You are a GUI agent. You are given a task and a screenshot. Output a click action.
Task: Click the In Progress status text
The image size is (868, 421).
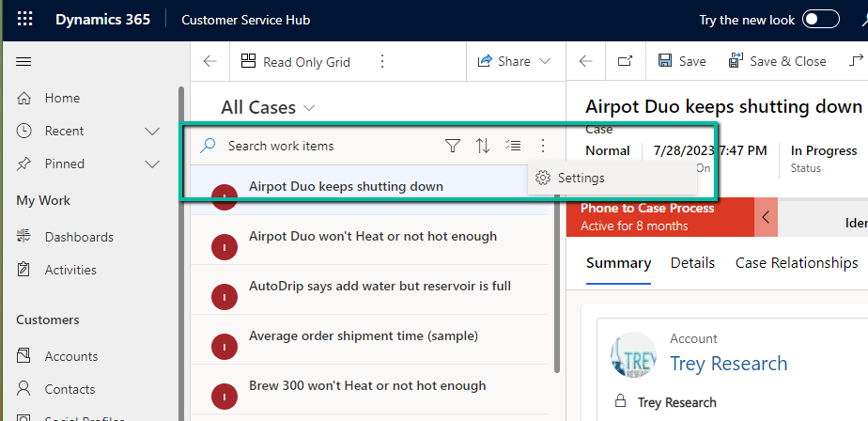[x=824, y=150]
